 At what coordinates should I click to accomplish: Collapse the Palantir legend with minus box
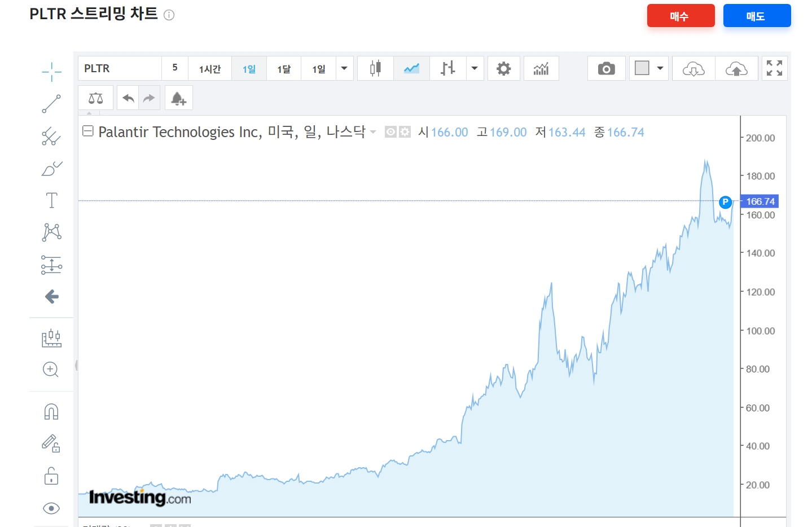point(88,131)
